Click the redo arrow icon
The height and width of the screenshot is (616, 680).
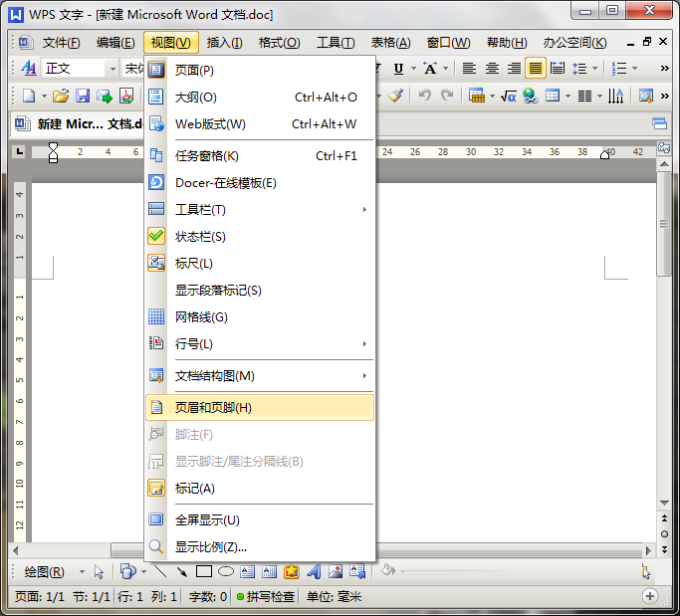click(447, 96)
